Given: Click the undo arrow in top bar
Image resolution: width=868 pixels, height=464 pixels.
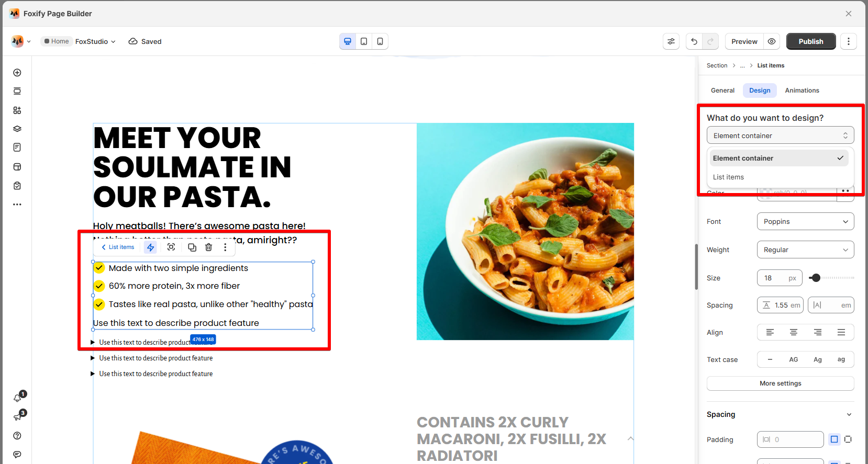Looking at the screenshot, I should point(694,41).
